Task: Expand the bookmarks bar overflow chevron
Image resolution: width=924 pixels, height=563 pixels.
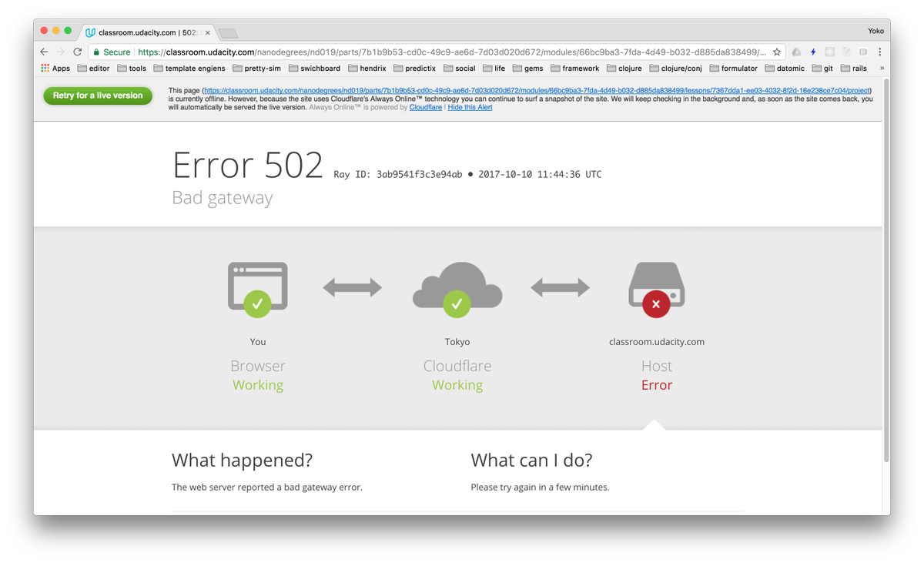Action: point(882,69)
